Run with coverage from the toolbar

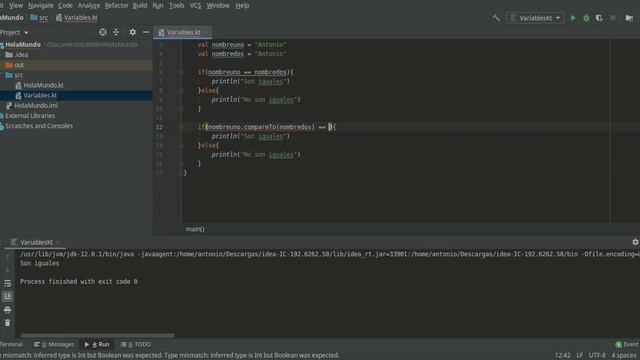pyautogui.click(x=599, y=18)
